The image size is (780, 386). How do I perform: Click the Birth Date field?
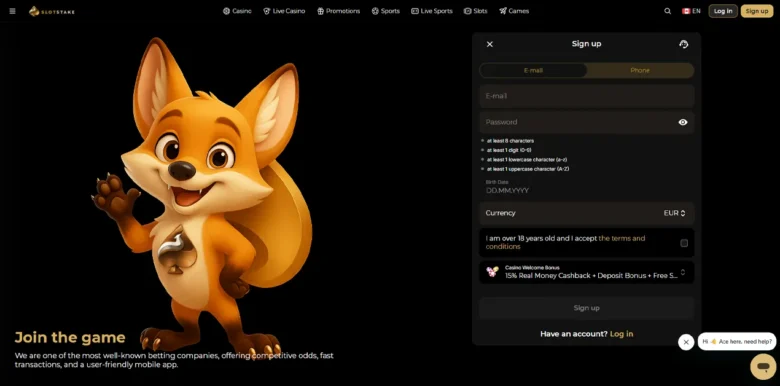point(586,187)
